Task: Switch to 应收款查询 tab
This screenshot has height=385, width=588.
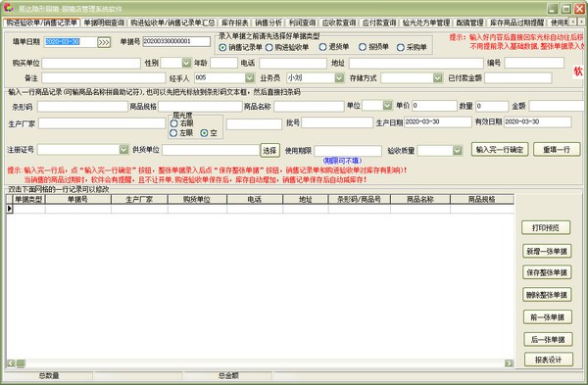Action: (339, 23)
